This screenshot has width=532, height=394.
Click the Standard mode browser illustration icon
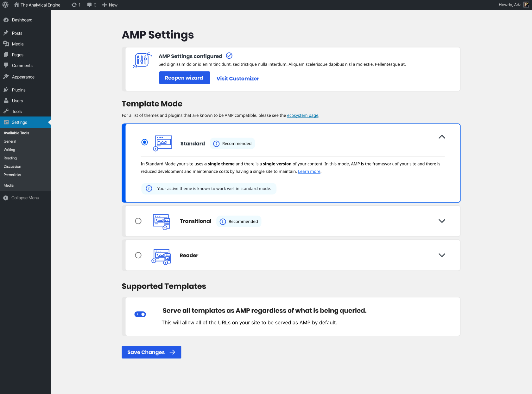(x=163, y=143)
